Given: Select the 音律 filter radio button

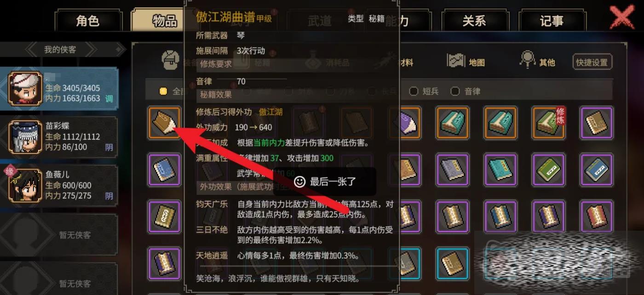Looking at the screenshot, I should tap(455, 91).
